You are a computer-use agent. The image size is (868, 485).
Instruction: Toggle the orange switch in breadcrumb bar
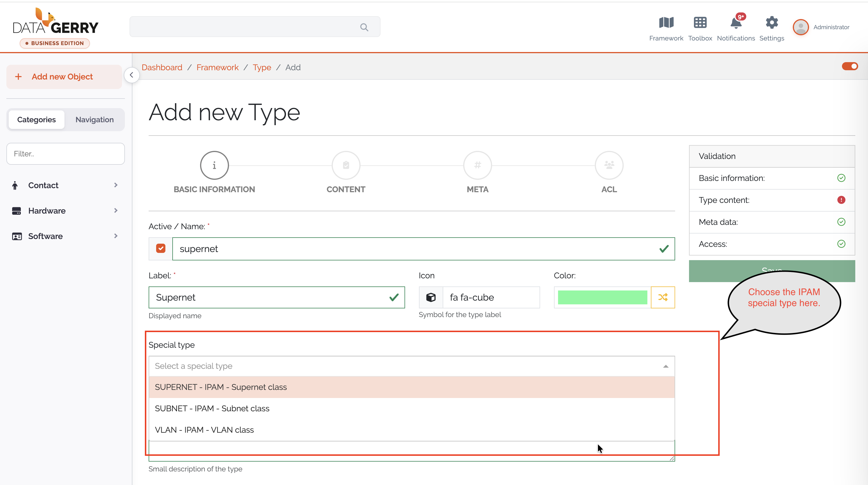point(850,66)
